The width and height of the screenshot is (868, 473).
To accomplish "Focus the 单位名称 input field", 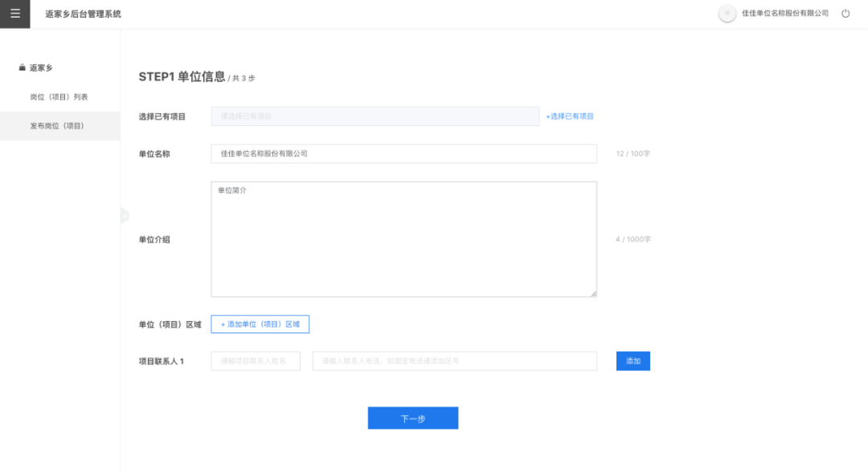I will [403, 153].
